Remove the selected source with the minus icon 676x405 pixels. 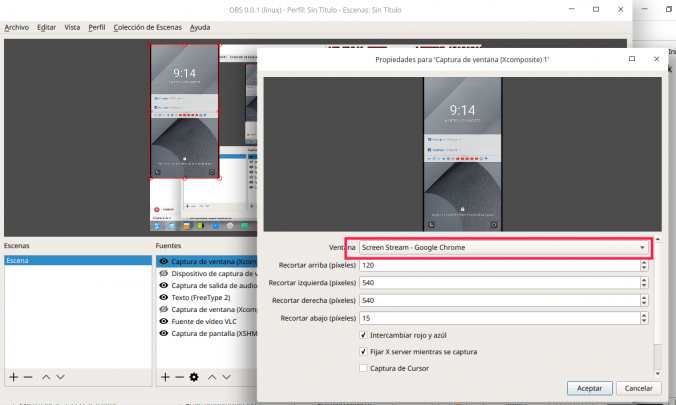pos(179,377)
